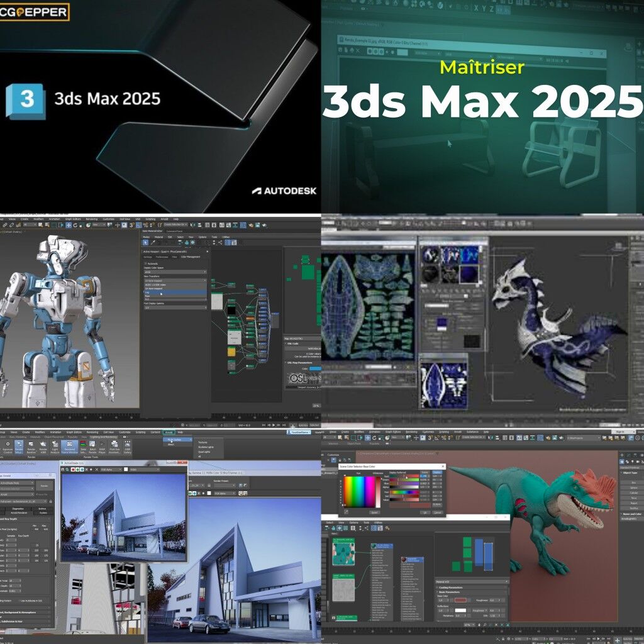Switch to the Archive tab in Render Setup
The width and height of the screenshot is (644, 644).
click(43, 508)
